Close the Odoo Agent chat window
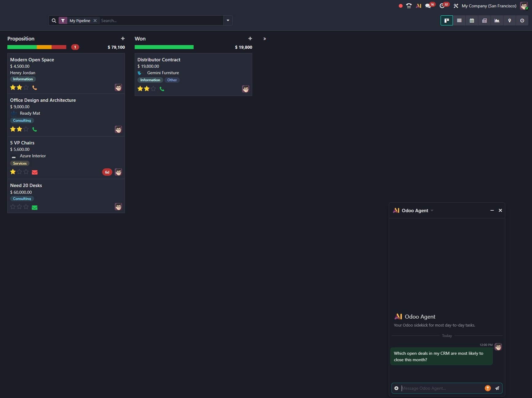Image resolution: width=532 pixels, height=398 pixels. click(500, 210)
